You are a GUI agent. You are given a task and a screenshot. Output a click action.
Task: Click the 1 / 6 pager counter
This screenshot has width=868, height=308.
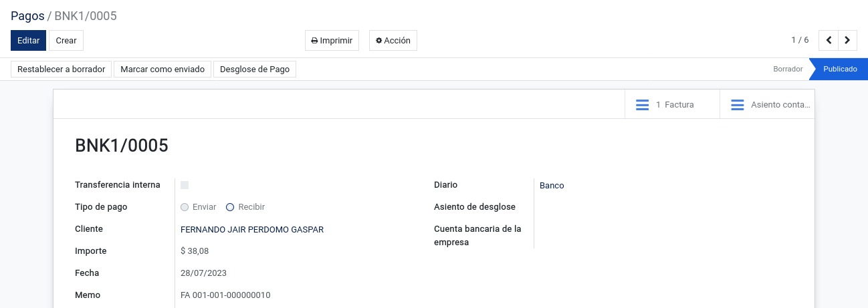[x=800, y=40]
